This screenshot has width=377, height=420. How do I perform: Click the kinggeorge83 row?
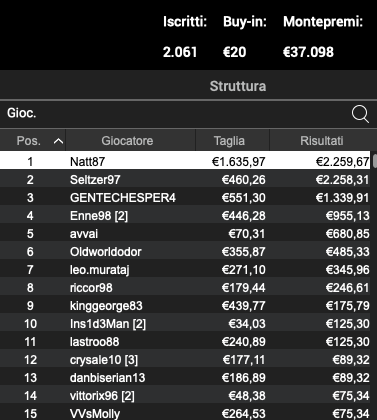(x=185, y=306)
